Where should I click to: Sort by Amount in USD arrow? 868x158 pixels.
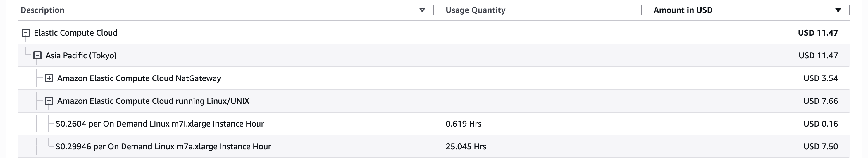pyautogui.click(x=838, y=10)
